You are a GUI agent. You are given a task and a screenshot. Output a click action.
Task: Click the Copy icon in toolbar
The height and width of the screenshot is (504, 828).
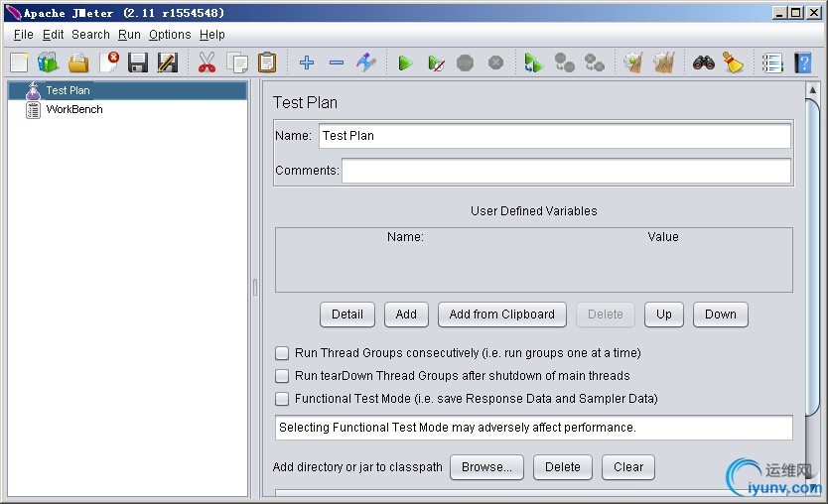237,63
